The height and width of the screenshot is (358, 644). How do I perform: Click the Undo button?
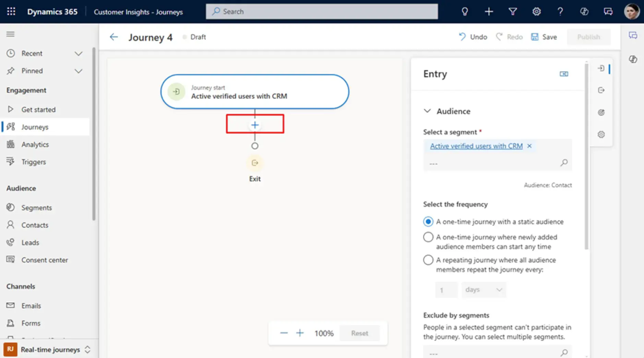(x=473, y=37)
